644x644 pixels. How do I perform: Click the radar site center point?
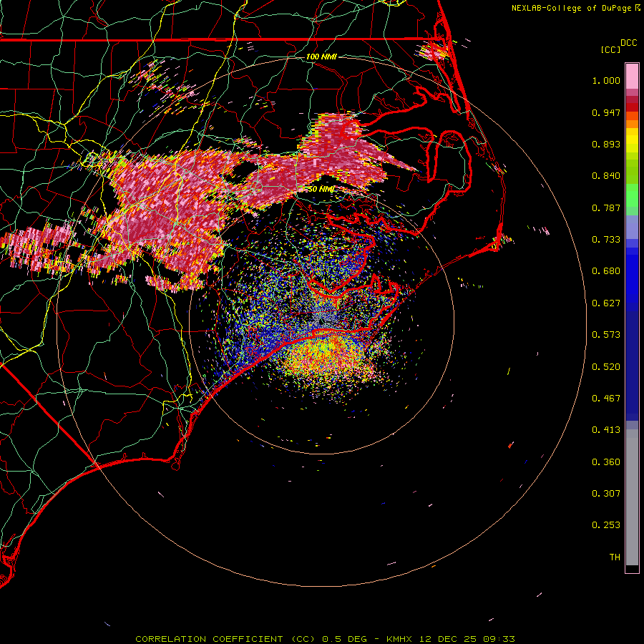pyautogui.click(x=321, y=321)
